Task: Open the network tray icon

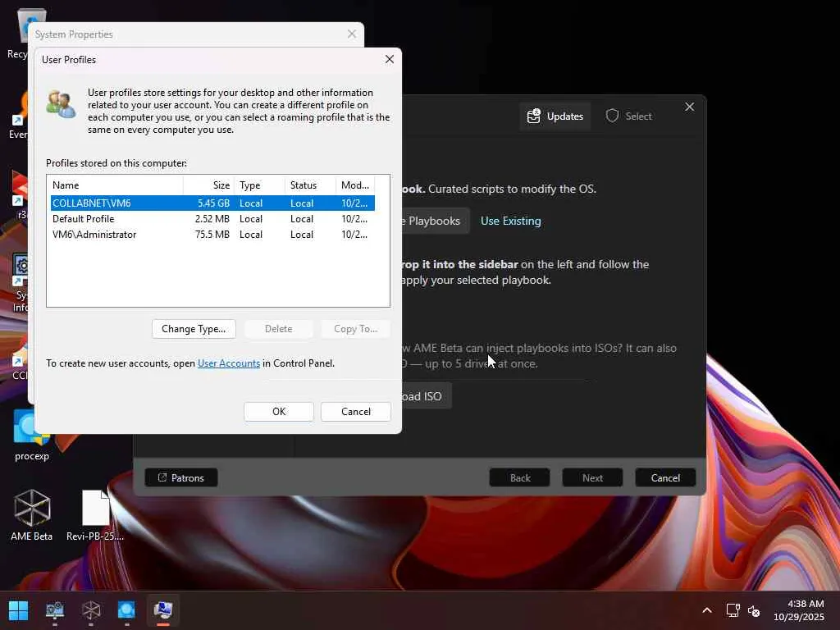Action: pos(733,610)
